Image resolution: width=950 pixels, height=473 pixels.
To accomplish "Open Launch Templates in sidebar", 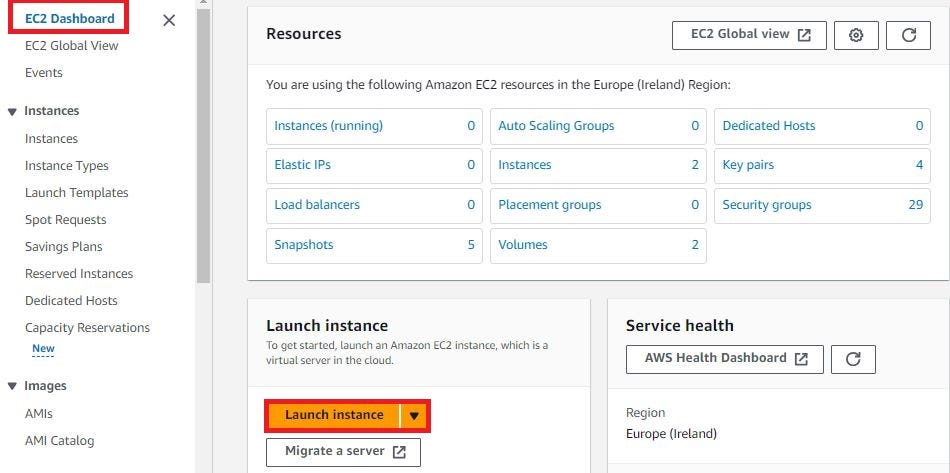I will [76, 193].
